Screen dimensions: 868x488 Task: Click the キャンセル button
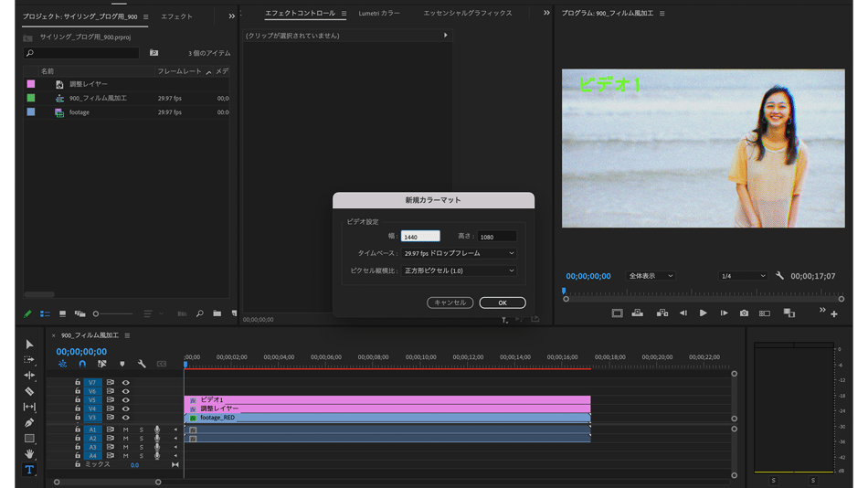[x=450, y=302]
